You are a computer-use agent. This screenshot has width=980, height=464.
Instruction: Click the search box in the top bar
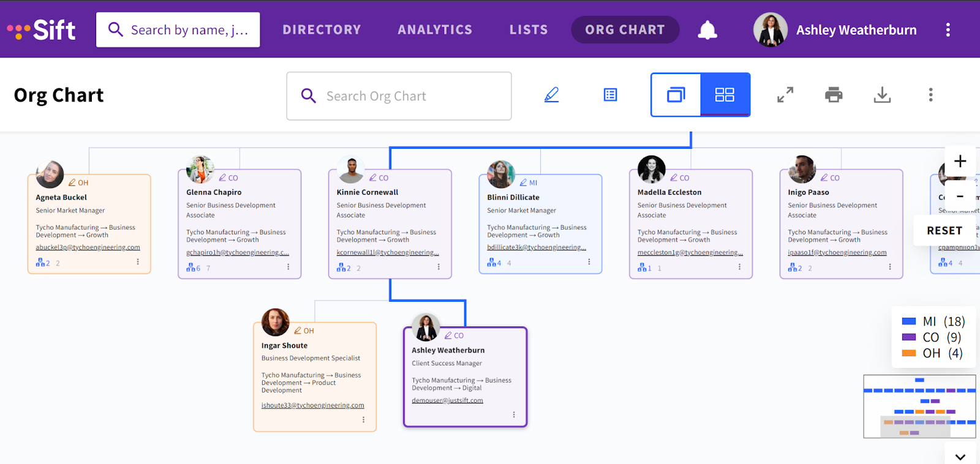point(178,30)
